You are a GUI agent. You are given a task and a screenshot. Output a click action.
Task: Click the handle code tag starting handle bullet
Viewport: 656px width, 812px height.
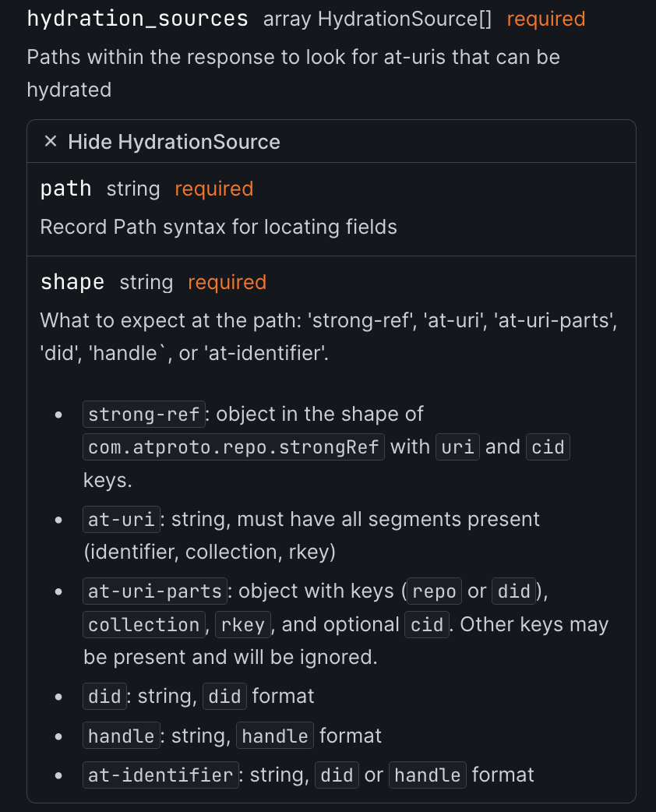[121, 736]
